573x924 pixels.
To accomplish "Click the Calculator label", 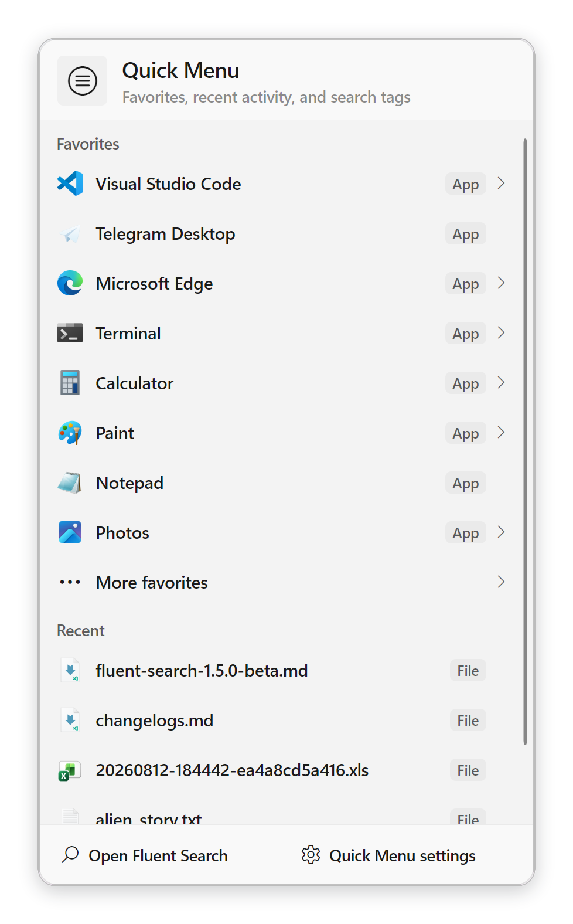I will pyautogui.click(x=135, y=383).
